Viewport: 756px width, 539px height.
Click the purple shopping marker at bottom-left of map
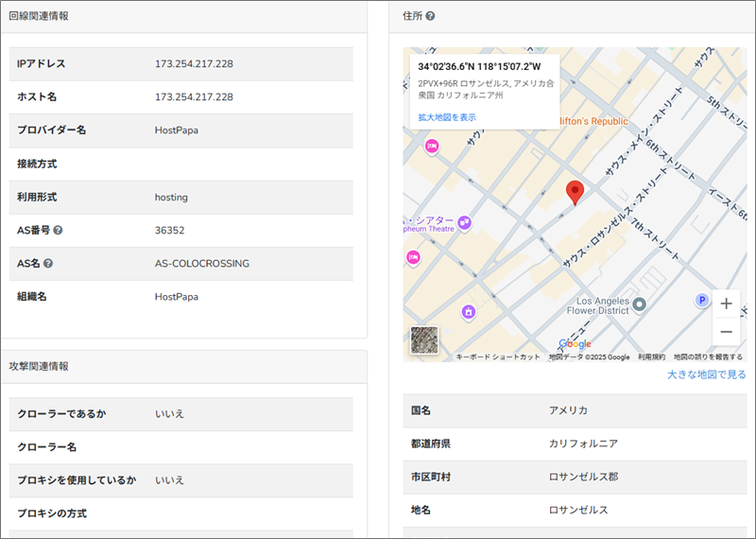[x=468, y=311]
